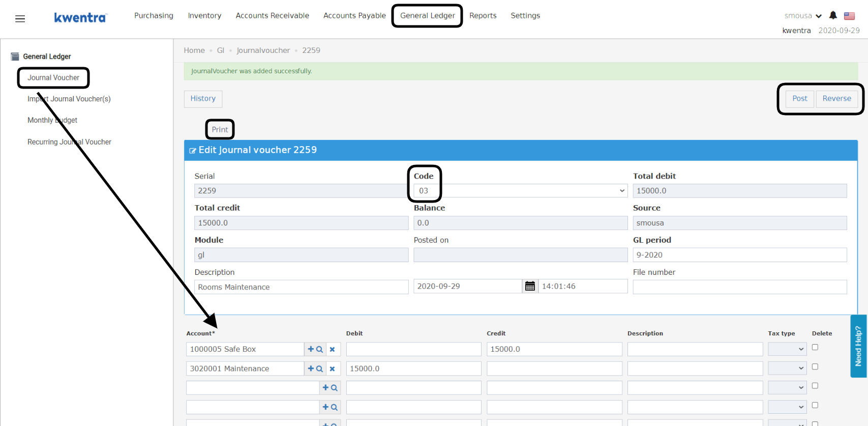868x426 pixels.
Task: Go to Home via breadcrumb
Action: point(194,50)
